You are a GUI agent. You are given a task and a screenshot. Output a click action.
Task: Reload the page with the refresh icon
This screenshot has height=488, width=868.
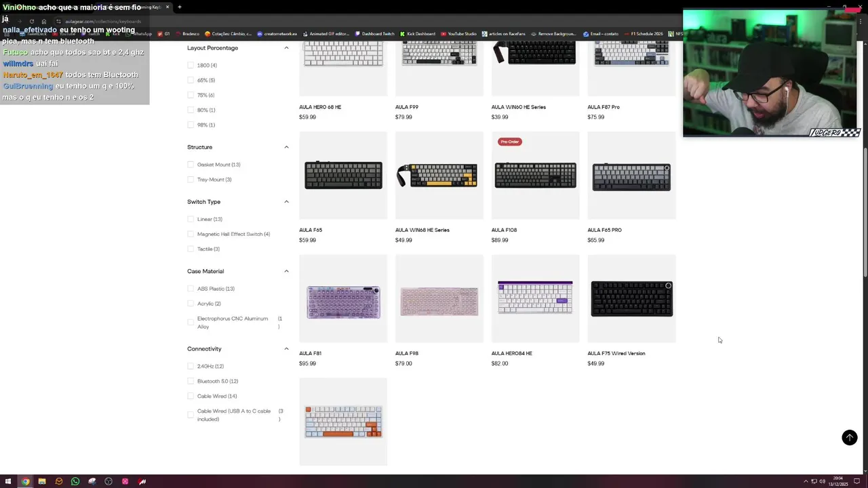point(32,21)
